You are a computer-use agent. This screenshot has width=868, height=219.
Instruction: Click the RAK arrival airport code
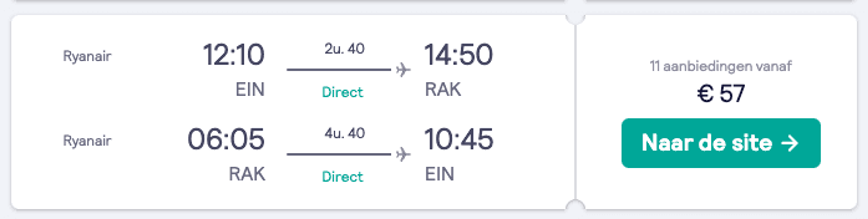pos(443,89)
